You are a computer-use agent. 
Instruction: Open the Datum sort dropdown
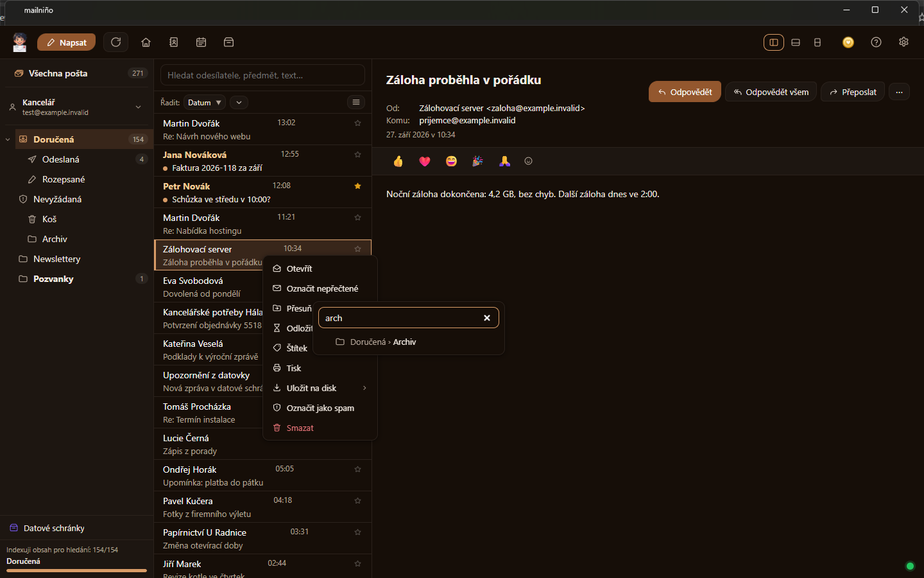pos(205,102)
